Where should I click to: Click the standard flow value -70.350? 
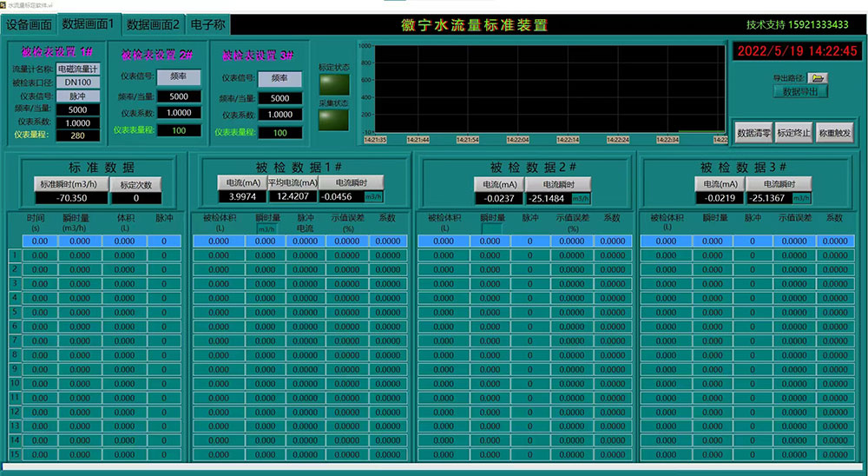click(x=71, y=198)
